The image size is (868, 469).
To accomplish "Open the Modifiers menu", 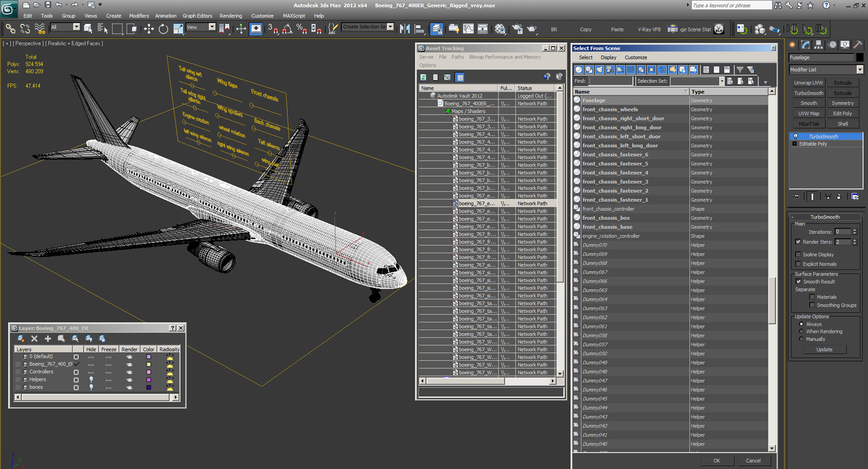I will tap(139, 16).
